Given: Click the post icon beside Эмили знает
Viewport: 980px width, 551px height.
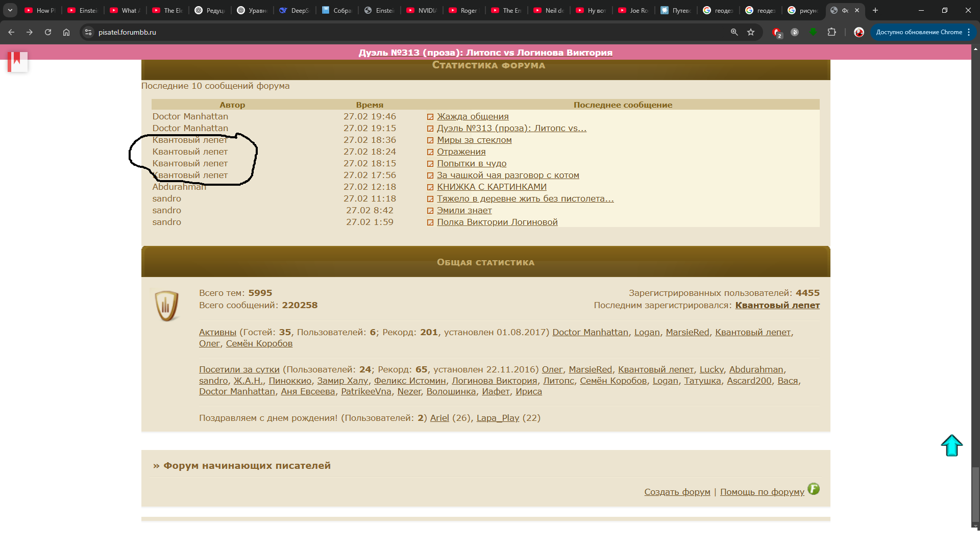Looking at the screenshot, I should tap(430, 211).
